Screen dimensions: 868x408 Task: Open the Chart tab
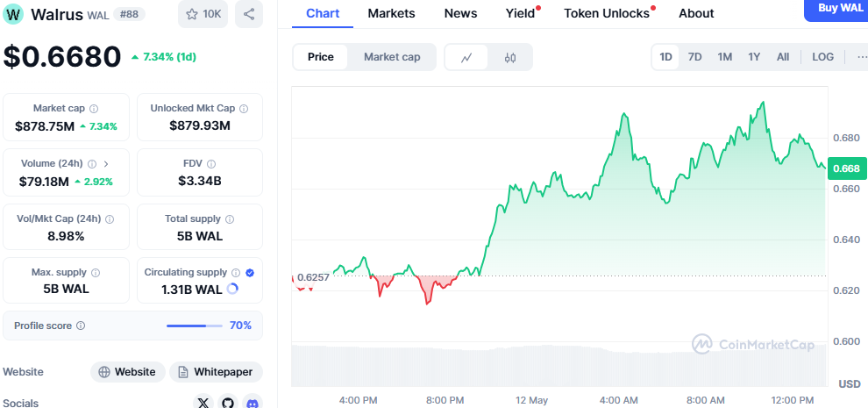[323, 13]
